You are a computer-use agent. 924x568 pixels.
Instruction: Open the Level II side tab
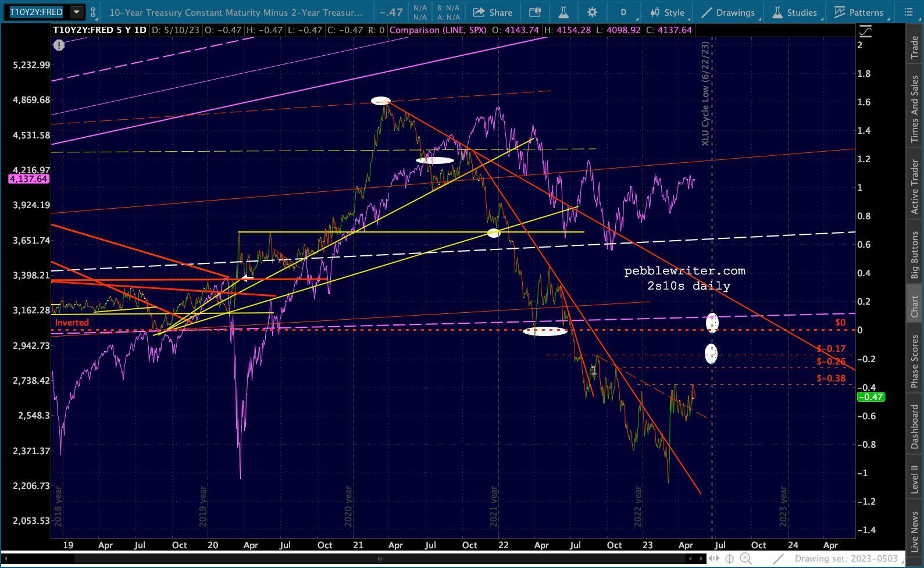tap(915, 480)
